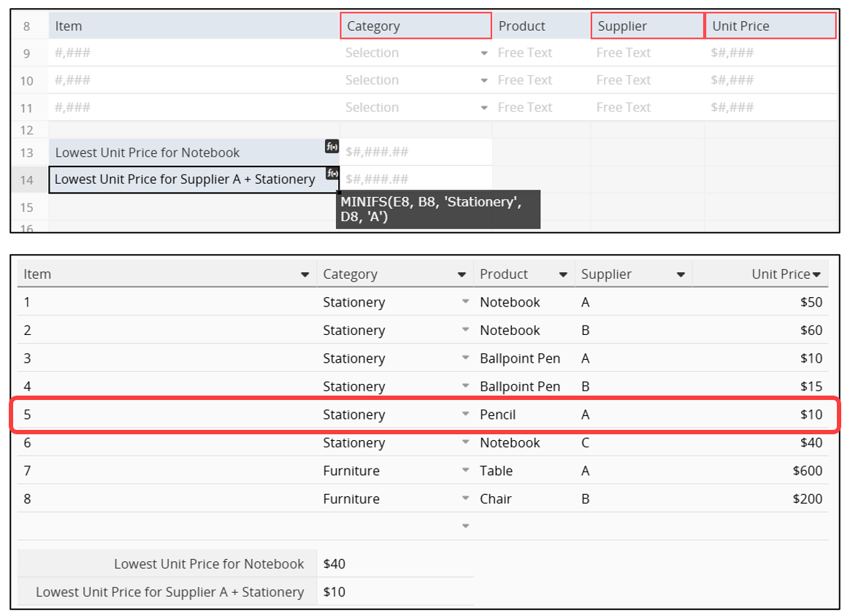Expand Selection dropdown in design row 10

coord(483,80)
